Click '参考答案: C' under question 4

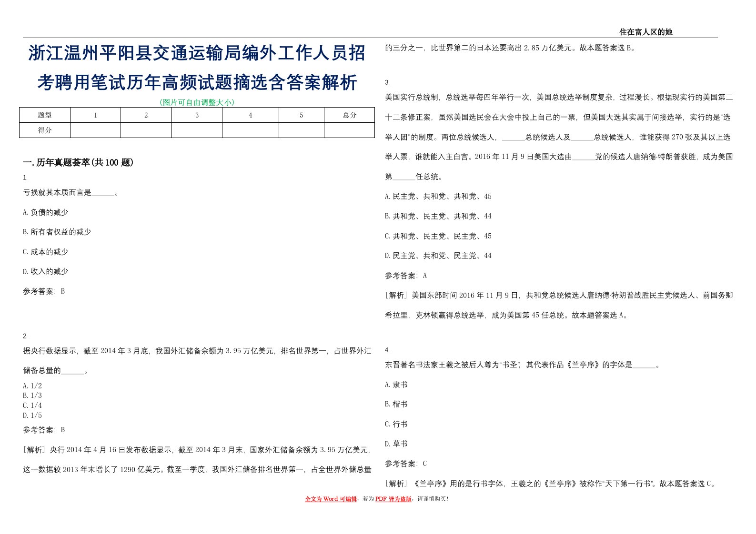[x=406, y=464]
